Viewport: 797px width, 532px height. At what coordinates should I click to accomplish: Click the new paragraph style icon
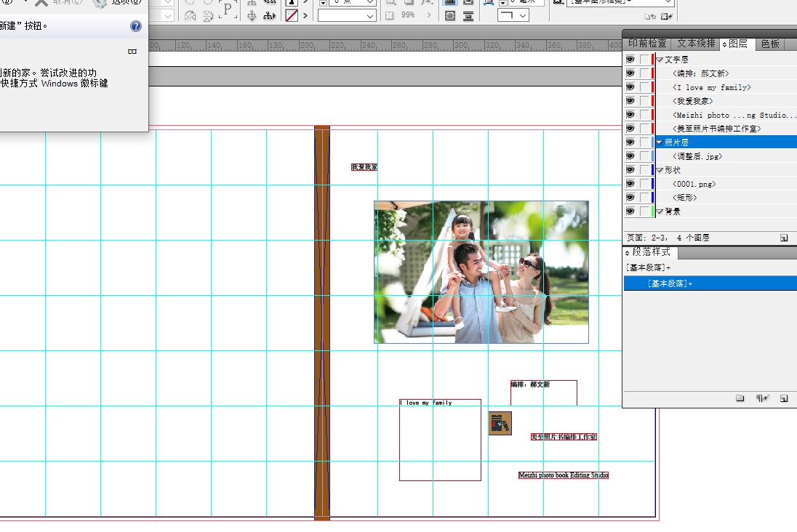[784, 398]
